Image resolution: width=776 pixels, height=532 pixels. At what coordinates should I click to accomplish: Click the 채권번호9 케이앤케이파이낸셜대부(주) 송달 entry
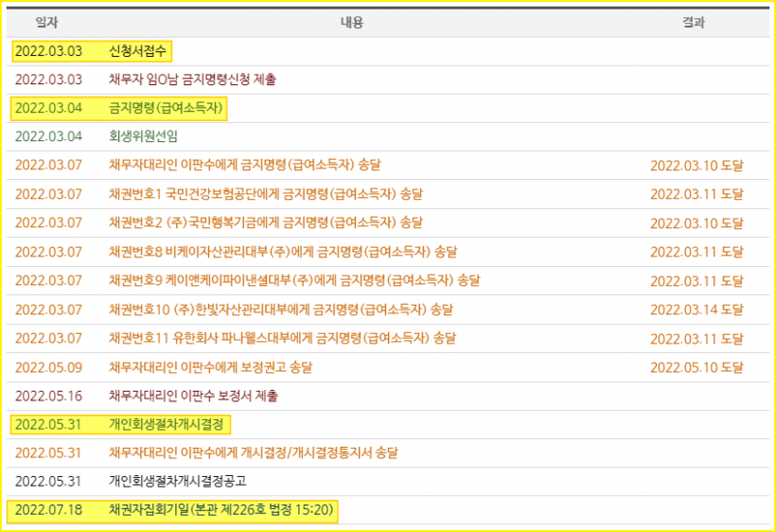pyautogui.click(x=294, y=280)
